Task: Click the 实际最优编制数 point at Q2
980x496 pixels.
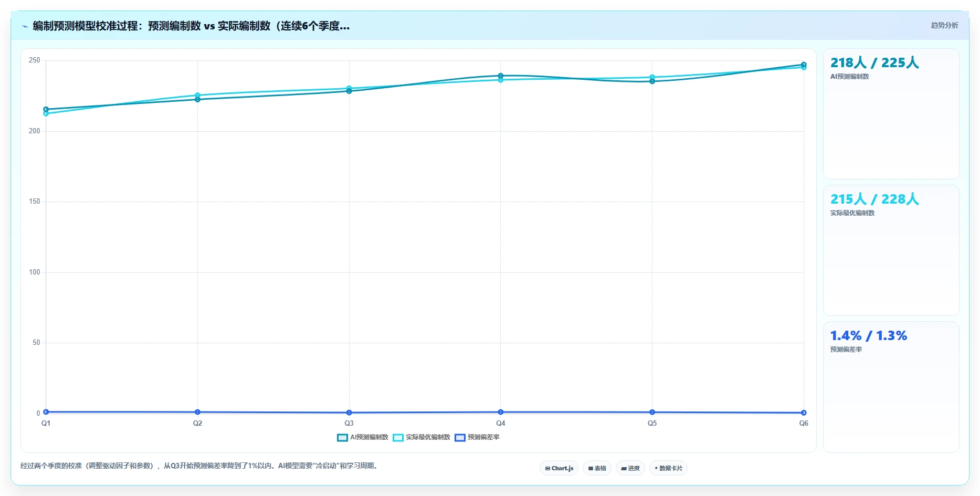Action: click(x=197, y=96)
